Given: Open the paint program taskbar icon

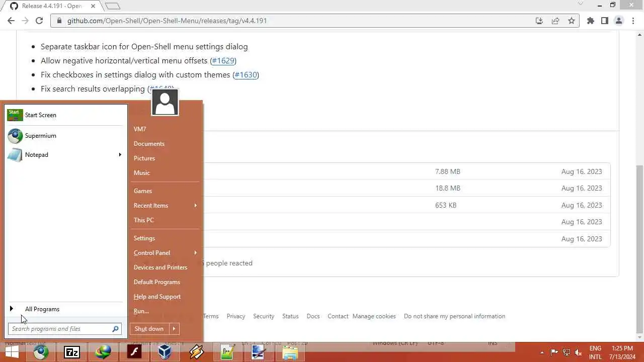Looking at the screenshot, I should [259, 352].
